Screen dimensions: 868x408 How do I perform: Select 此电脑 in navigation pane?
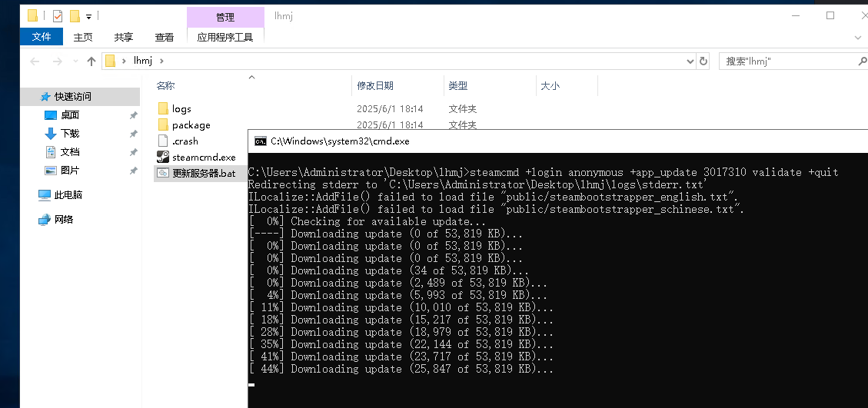[68, 195]
